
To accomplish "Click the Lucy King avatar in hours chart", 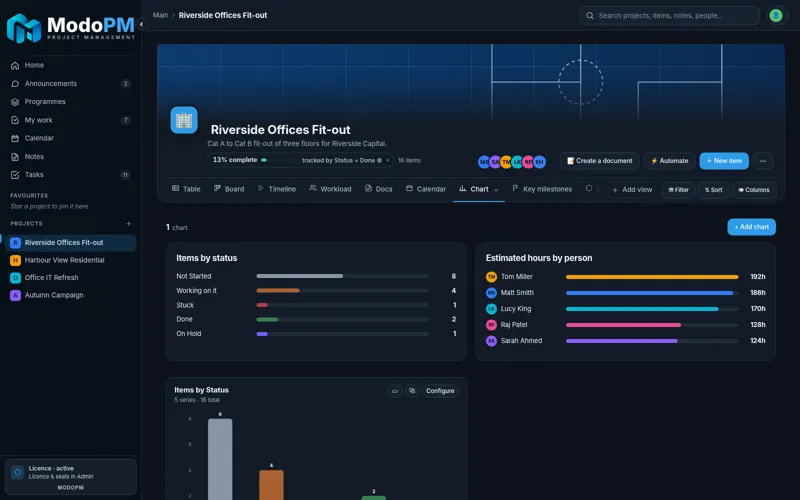I will [491, 309].
